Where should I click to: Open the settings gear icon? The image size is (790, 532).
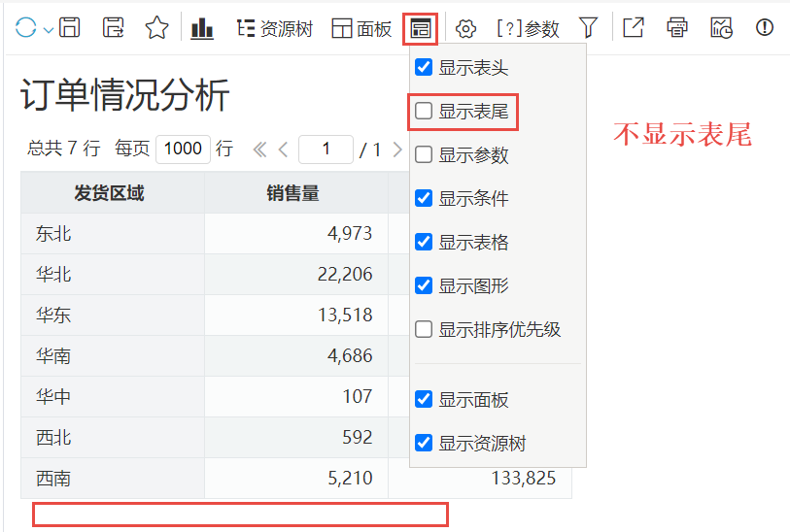[x=465, y=29]
